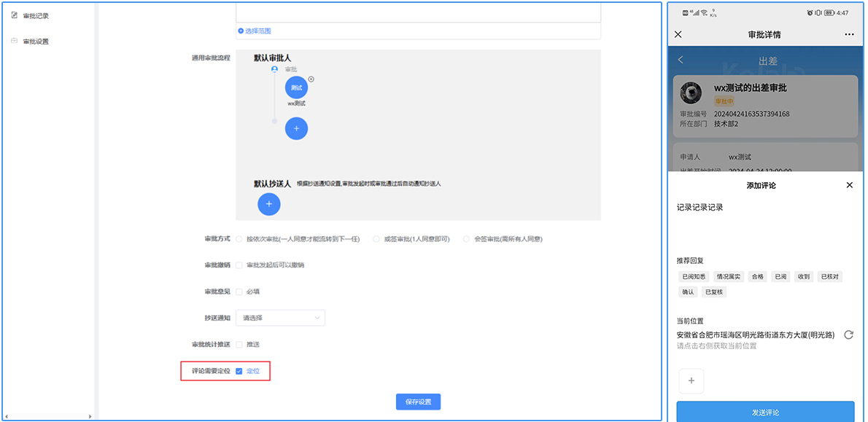Viewport: 868px width, 422px height.
Task: Refresh the current location with the reload icon
Action: pyautogui.click(x=848, y=335)
